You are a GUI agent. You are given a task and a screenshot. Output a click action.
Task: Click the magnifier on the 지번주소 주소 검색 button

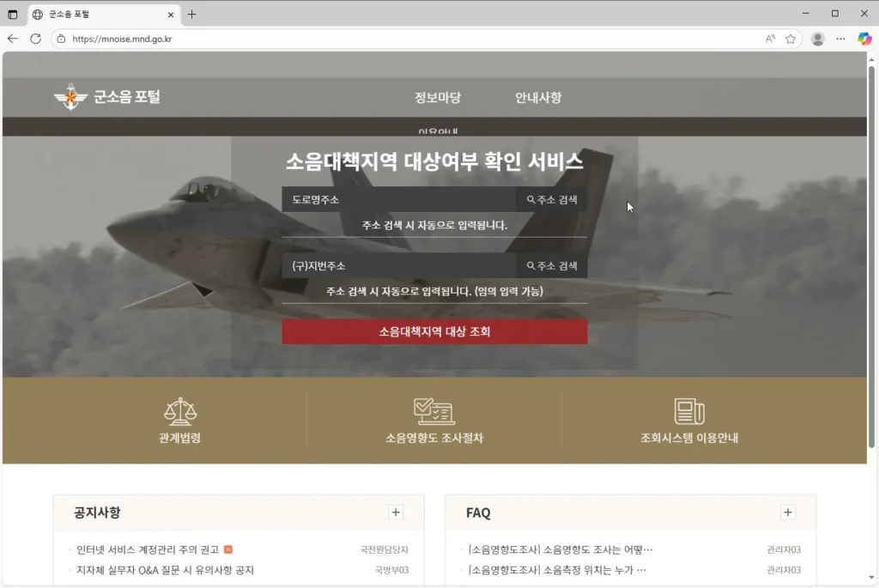(533, 264)
